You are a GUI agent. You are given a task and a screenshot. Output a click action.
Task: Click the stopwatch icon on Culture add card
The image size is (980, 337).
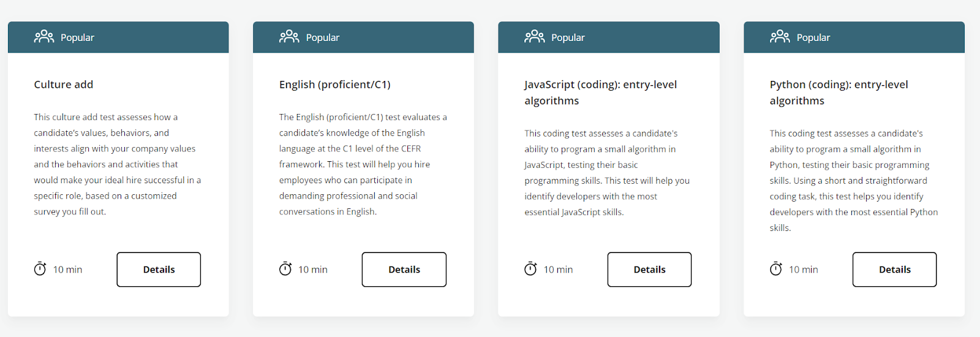tap(40, 269)
